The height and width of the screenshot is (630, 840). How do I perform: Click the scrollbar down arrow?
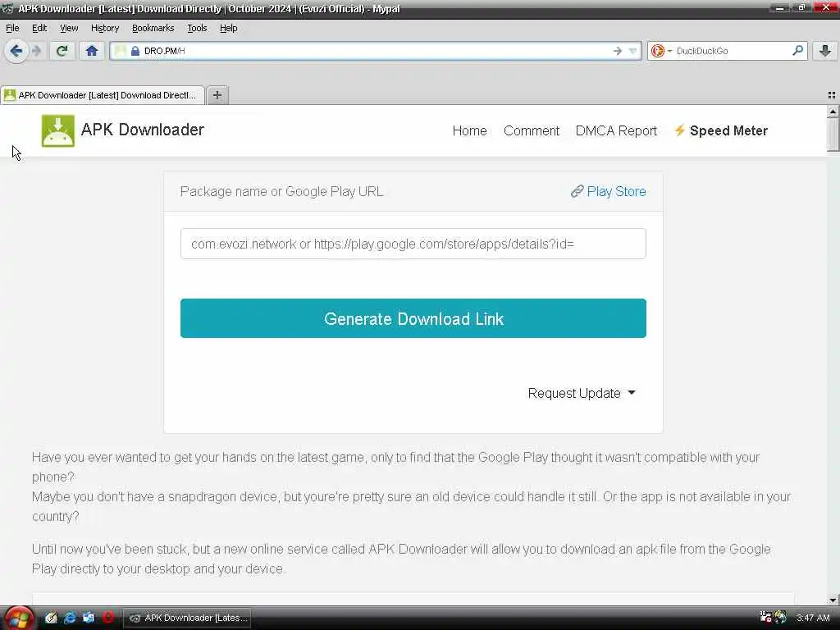[x=833, y=600]
